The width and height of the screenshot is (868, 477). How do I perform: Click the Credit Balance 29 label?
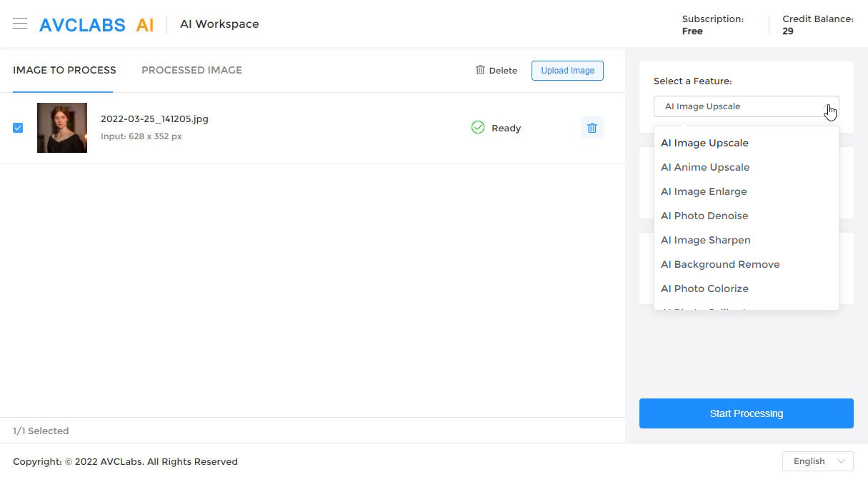pyautogui.click(x=818, y=25)
